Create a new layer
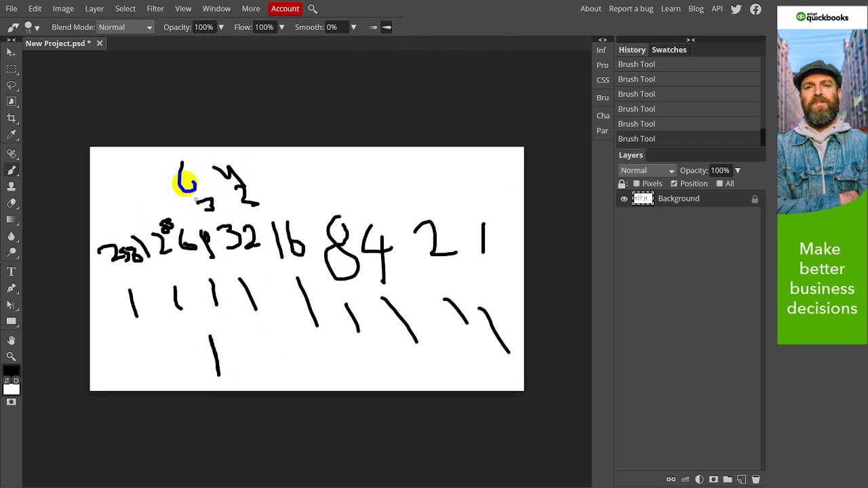 (x=741, y=479)
